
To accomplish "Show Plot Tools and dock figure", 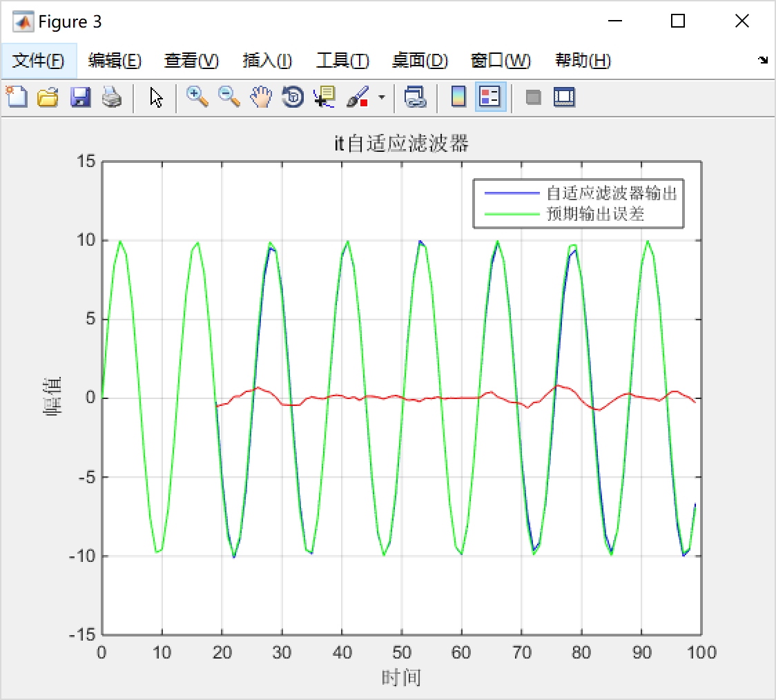I will (564, 97).
